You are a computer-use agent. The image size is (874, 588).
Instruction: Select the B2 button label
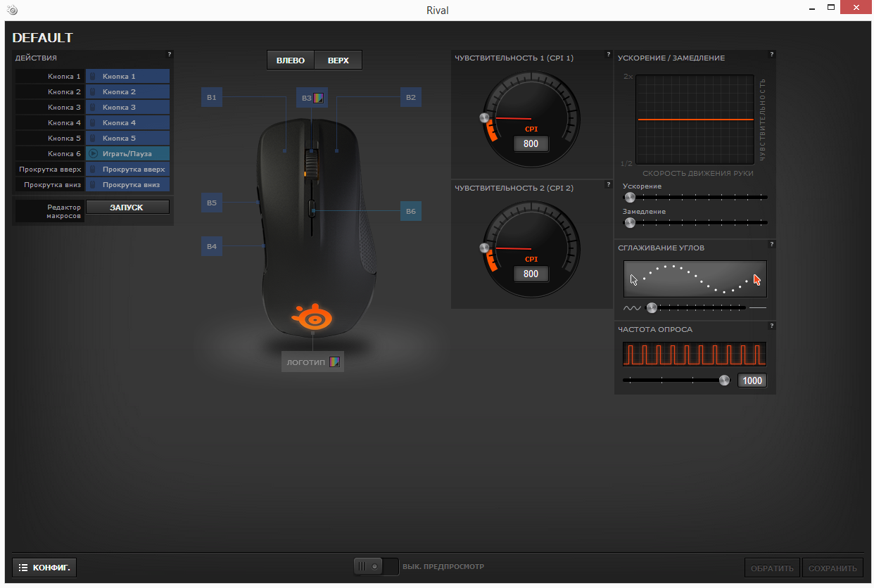click(x=411, y=98)
